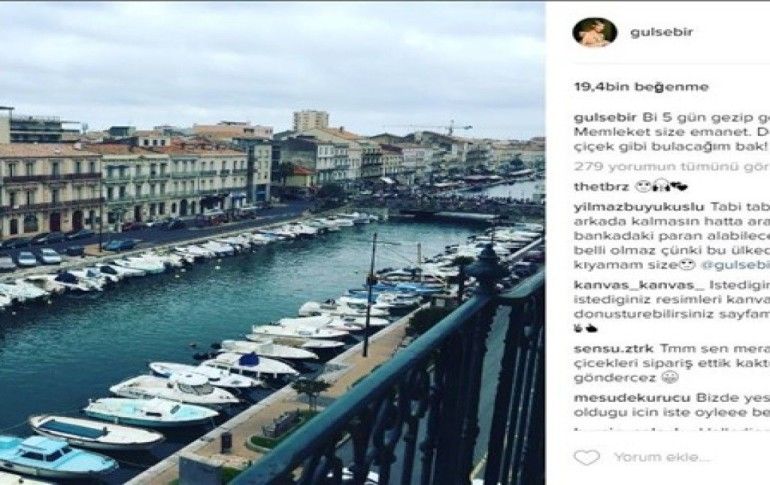Click the @gulsebir mention in comment
The width and height of the screenshot is (770, 485).
click(733, 265)
